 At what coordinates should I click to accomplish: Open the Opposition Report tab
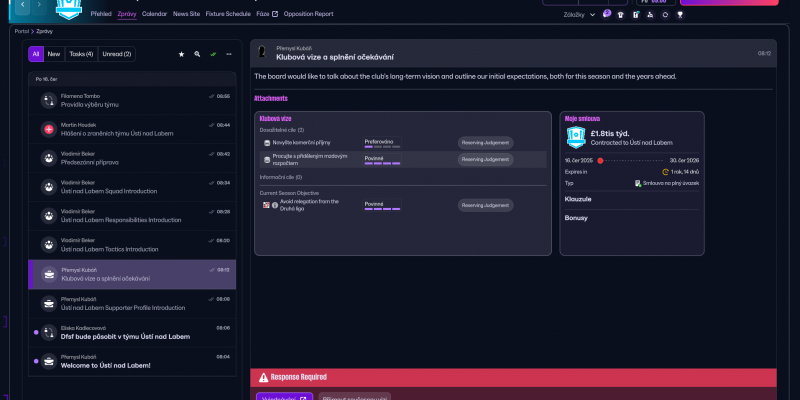pyautogui.click(x=309, y=14)
